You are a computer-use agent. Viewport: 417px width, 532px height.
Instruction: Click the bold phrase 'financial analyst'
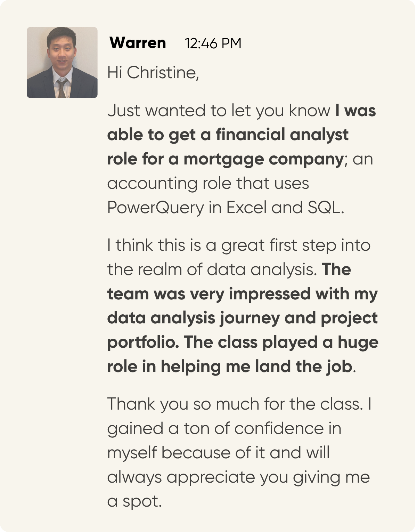point(282,135)
